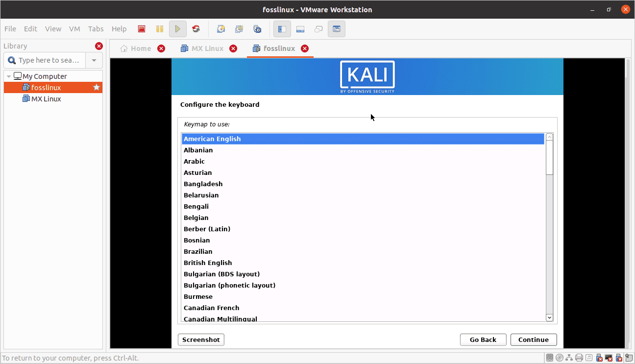The image size is (635, 364).
Task: Switch to the MX Linux tab
Action: pos(202,49)
